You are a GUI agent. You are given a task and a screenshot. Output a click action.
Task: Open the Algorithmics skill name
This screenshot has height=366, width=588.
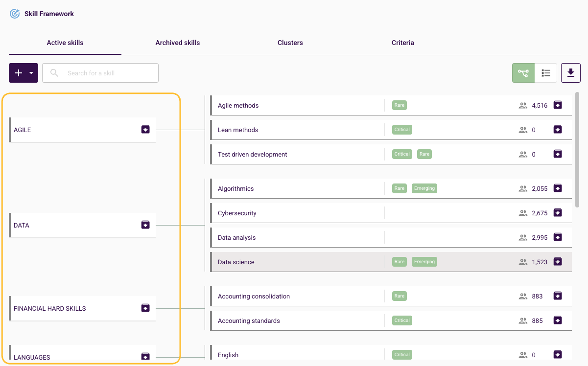(x=236, y=188)
